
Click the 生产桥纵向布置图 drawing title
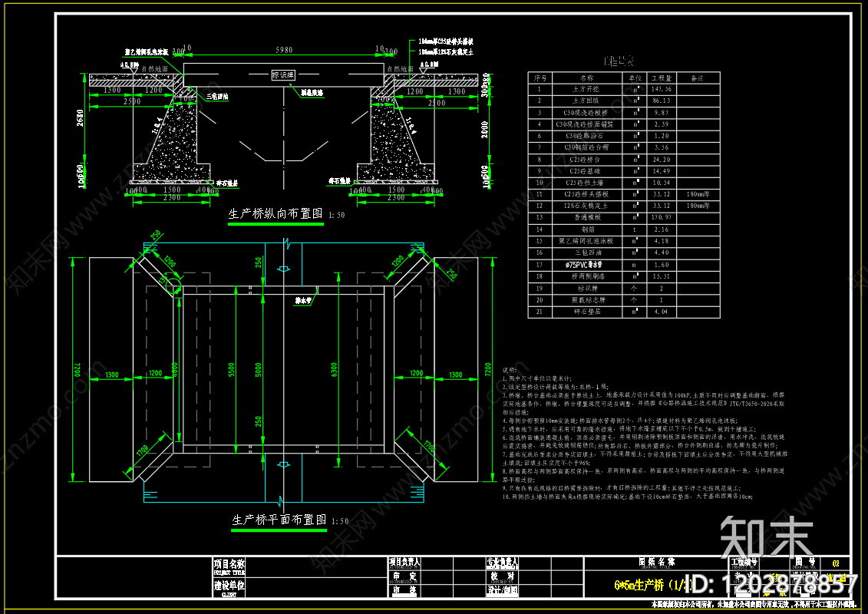point(275,214)
